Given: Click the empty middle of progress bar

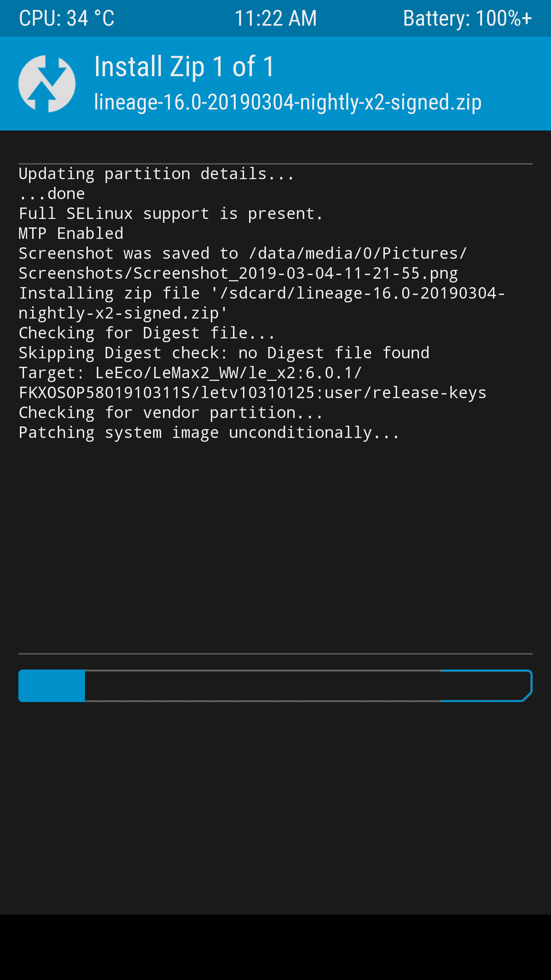Looking at the screenshot, I should click(262, 686).
